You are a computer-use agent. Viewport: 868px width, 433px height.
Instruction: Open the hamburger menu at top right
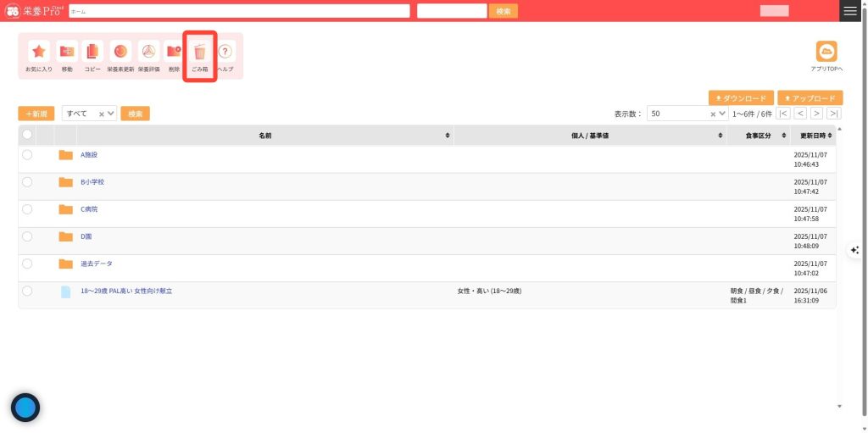coord(850,11)
